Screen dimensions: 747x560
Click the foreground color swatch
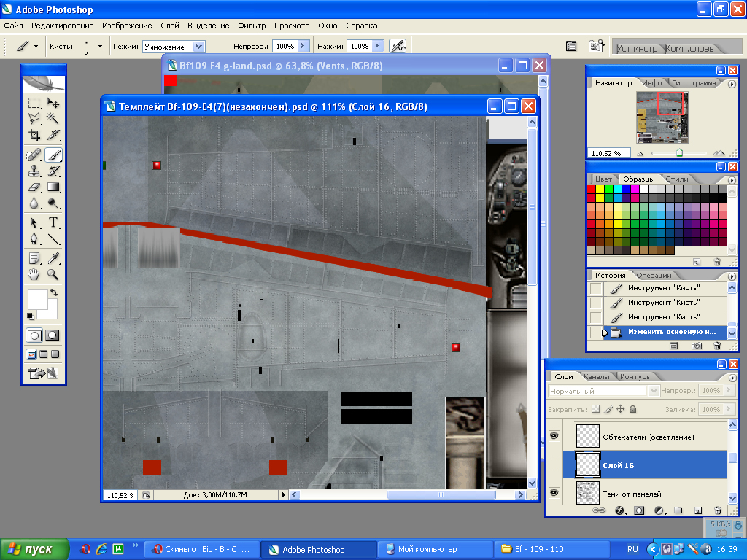coord(36,299)
